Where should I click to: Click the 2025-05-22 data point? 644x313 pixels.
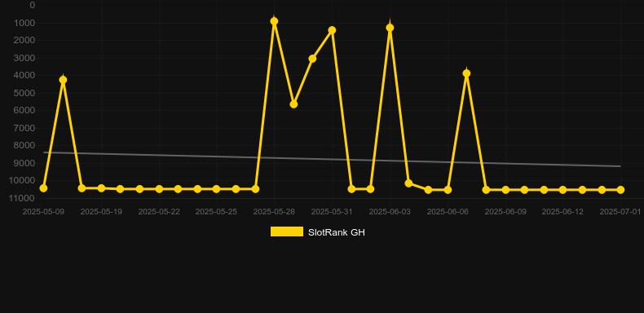159,189
